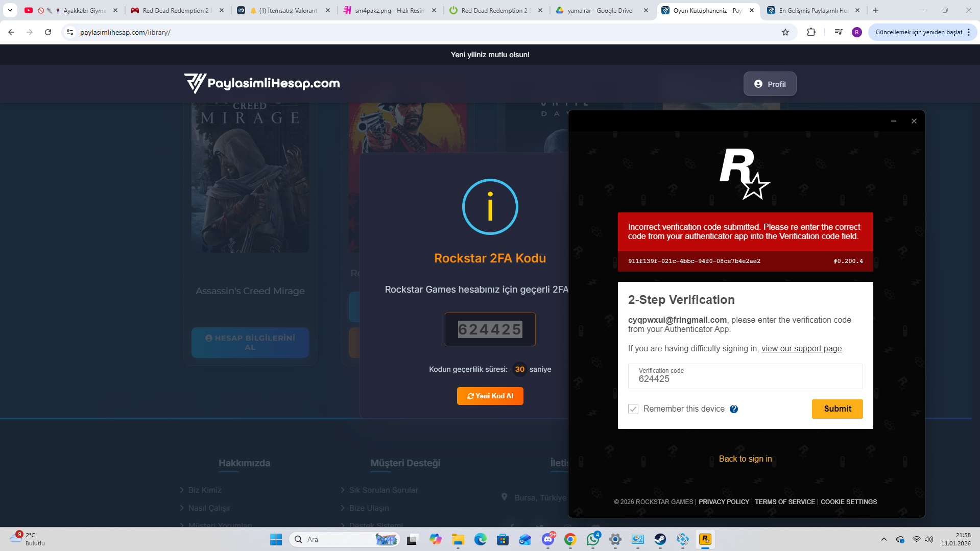
Task: Open the Bize Ulaşın footer link
Action: click(x=369, y=508)
